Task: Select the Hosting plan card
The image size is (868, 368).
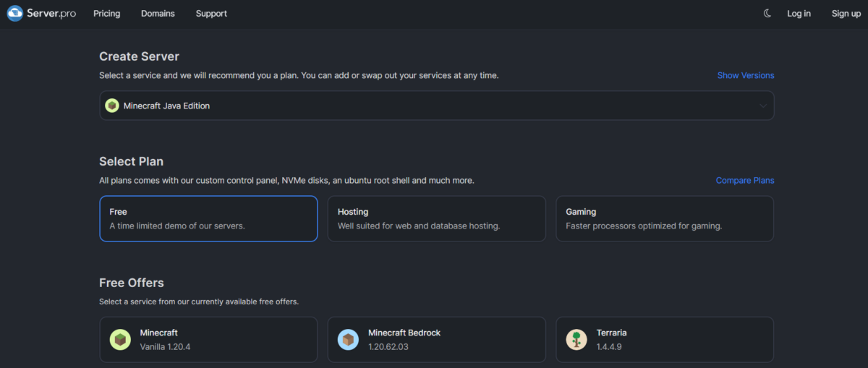Action: [436, 218]
